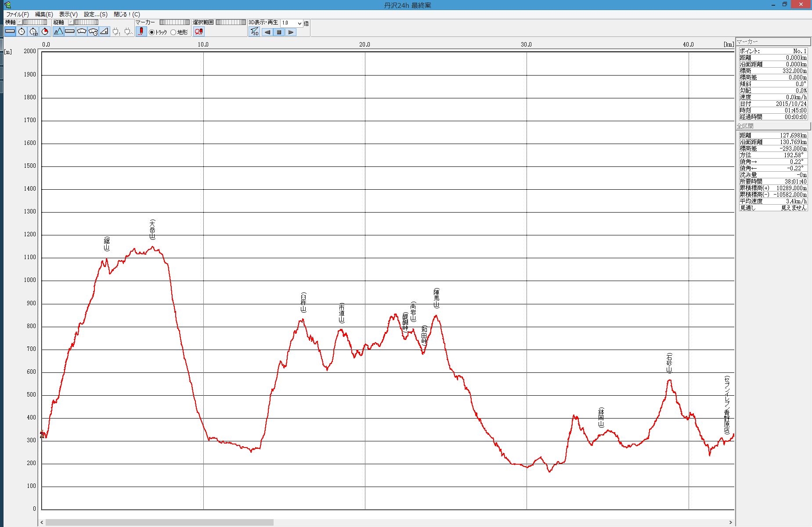Click the 標高 332.000m value

(794, 71)
